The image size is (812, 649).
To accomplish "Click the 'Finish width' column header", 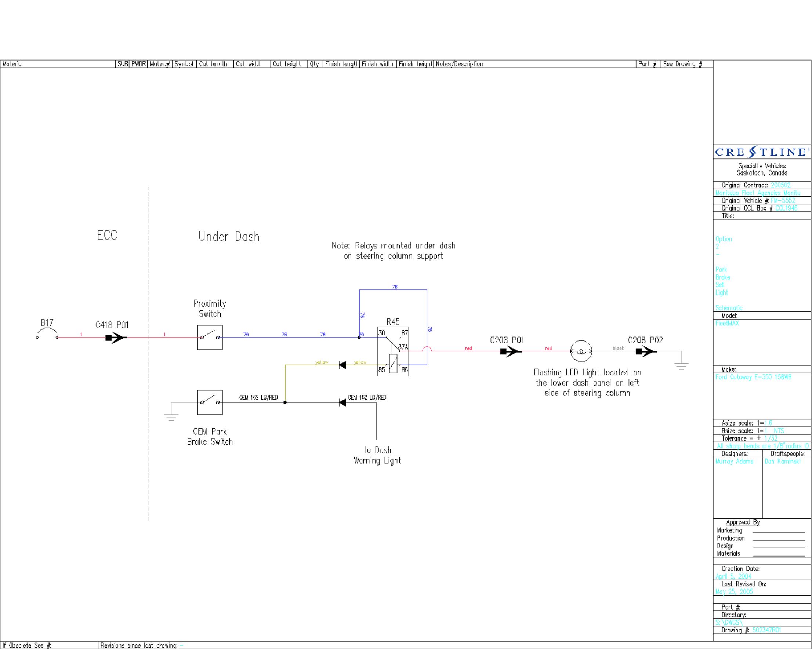I will pos(377,64).
